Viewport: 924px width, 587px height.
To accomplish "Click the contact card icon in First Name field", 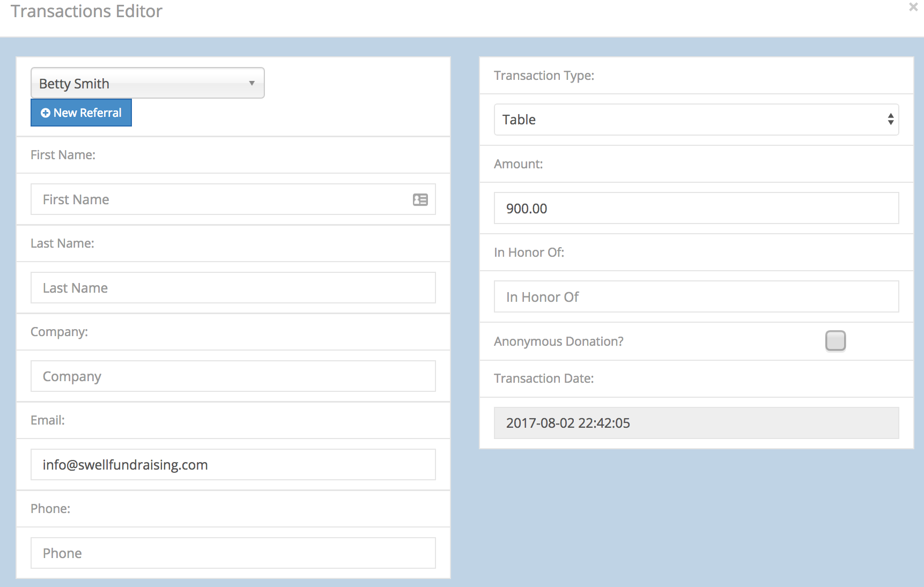I will click(420, 200).
